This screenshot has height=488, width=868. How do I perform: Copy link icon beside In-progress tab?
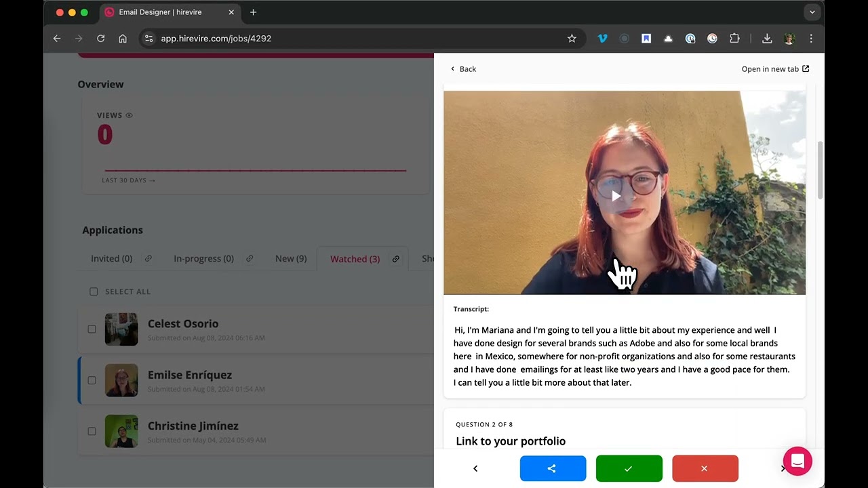250,259
